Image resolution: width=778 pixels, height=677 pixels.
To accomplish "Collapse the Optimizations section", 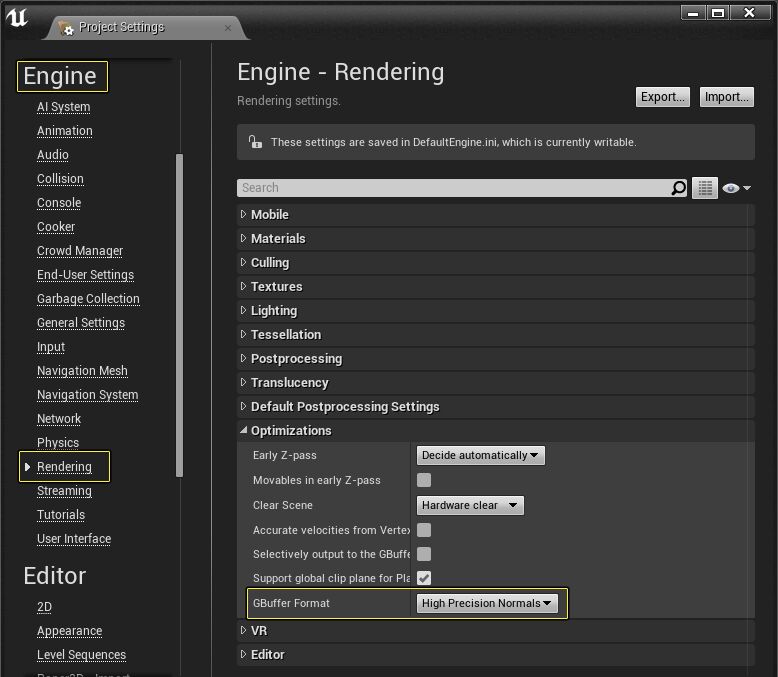I will (290, 430).
